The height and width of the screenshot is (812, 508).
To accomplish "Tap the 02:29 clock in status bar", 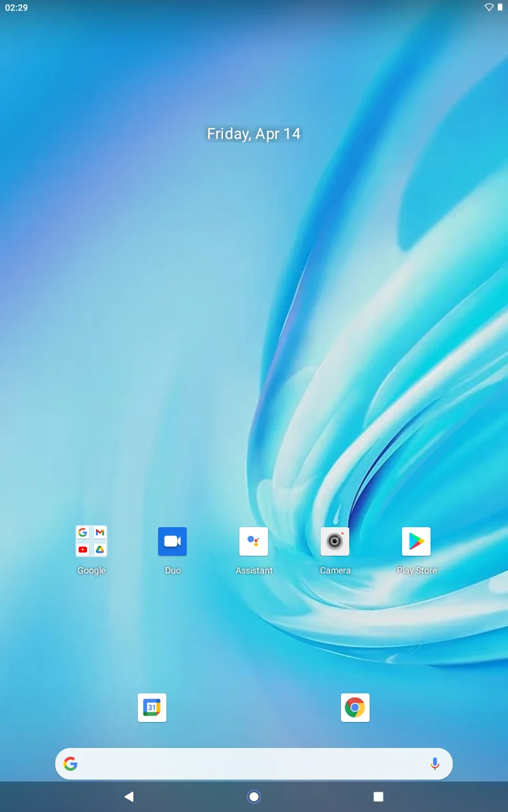I will [x=17, y=8].
